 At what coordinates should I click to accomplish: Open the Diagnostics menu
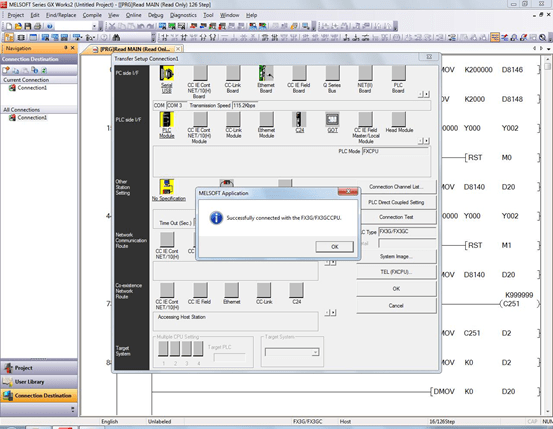[x=183, y=15]
